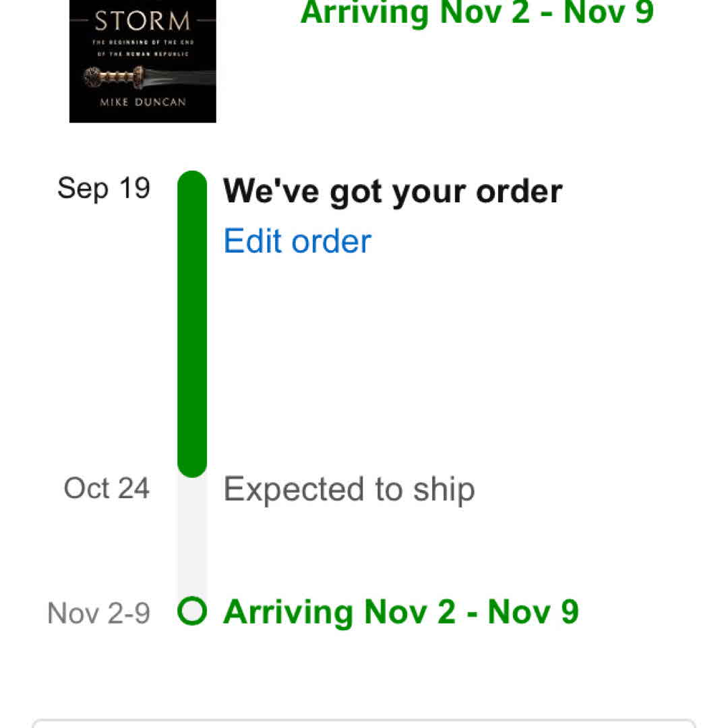Click the Sep 19 date label

(x=103, y=188)
